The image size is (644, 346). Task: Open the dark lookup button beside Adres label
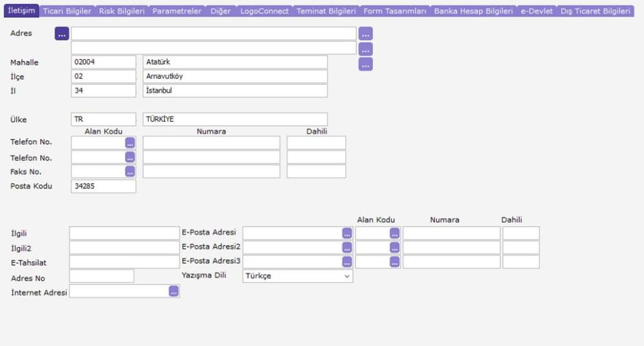tap(62, 33)
